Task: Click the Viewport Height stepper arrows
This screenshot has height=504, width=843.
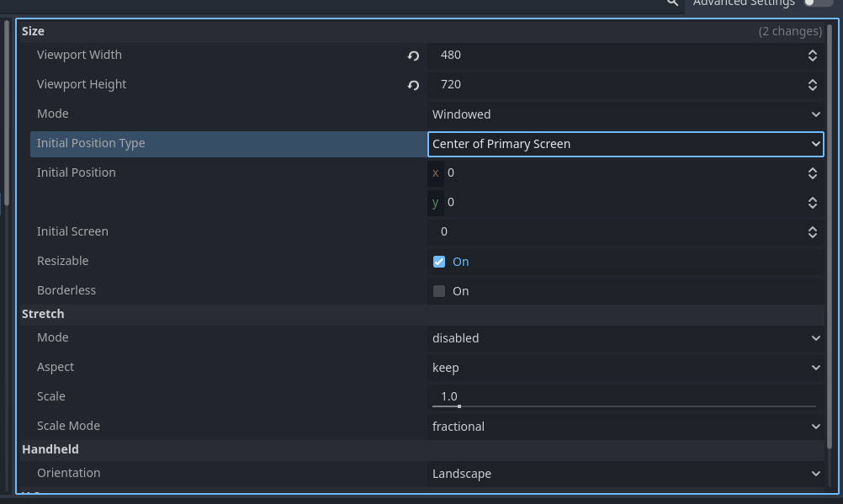Action: pyautogui.click(x=813, y=85)
